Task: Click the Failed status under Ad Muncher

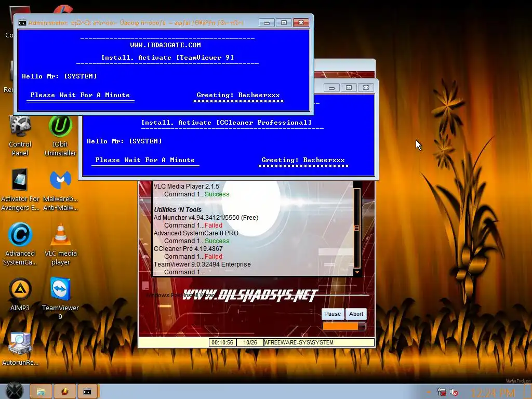Action: 214,225
